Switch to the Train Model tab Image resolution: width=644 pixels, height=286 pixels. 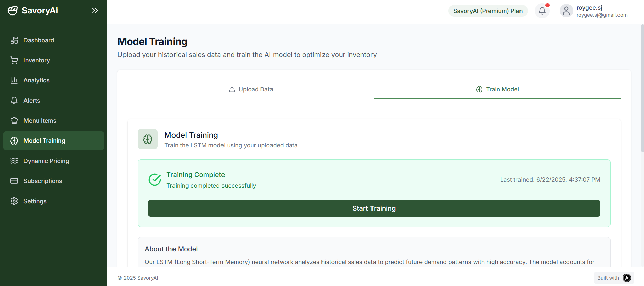pos(497,89)
